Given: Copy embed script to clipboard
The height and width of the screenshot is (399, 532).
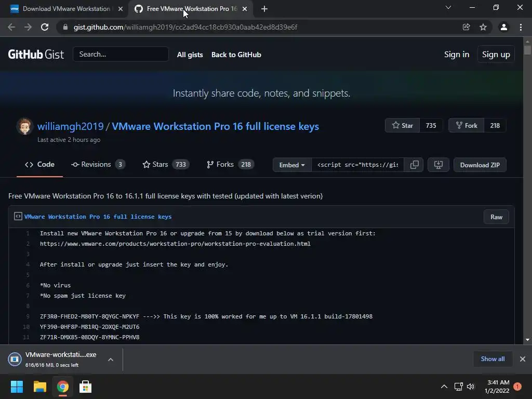Looking at the screenshot, I should tap(414, 165).
